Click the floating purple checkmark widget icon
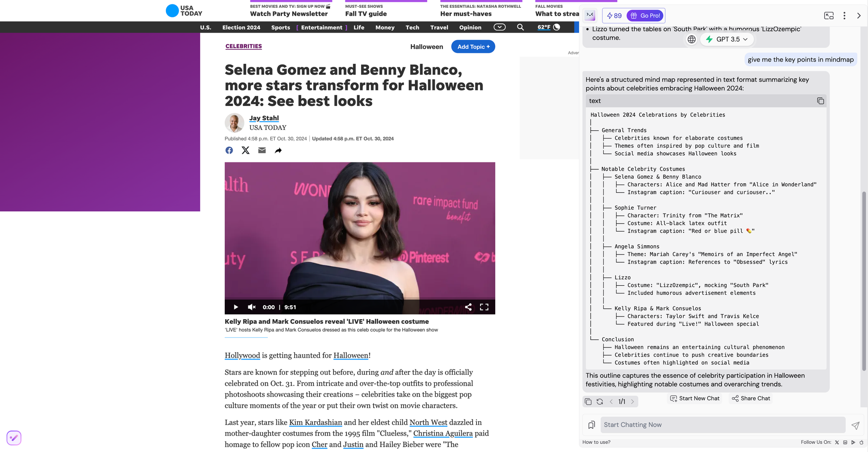The width and height of the screenshot is (868, 452). click(14, 438)
